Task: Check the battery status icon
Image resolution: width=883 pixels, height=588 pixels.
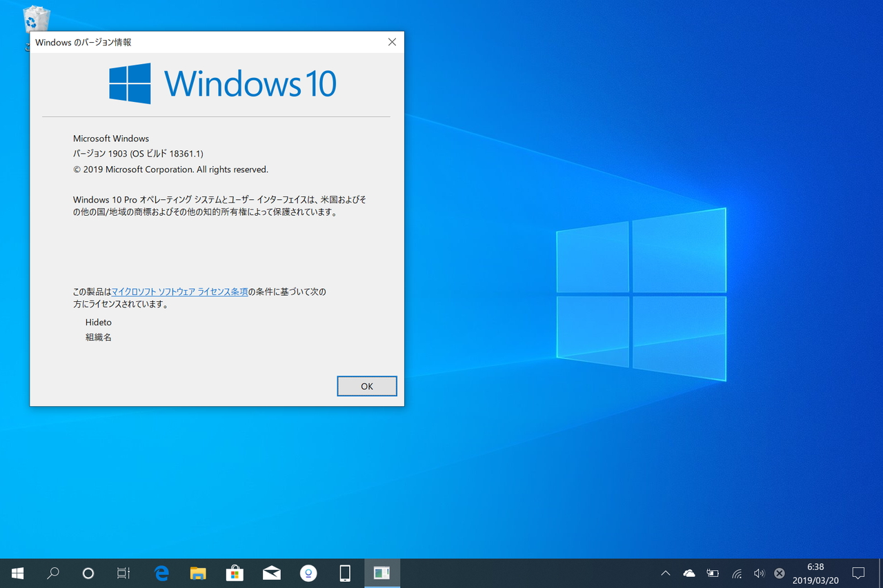Action: pyautogui.click(x=713, y=573)
